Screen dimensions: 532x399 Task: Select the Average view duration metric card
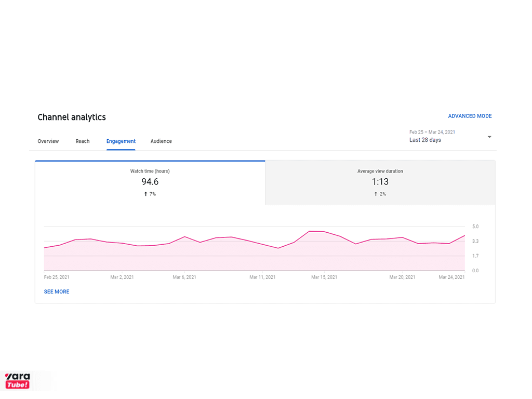click(x=380, y=182)
